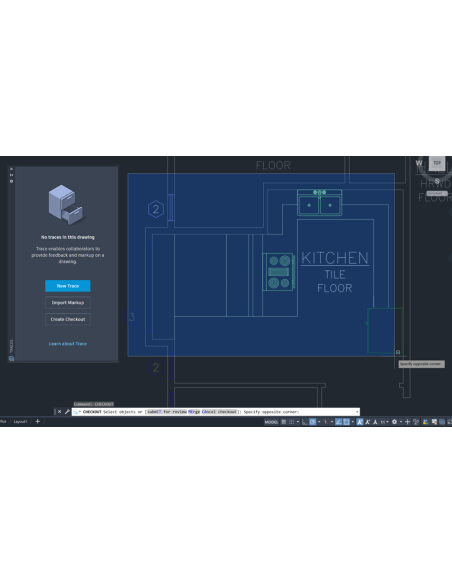Click the KITCHEN room label text
The width and height of the screenshot is (452, 584).
pos(335,258)
